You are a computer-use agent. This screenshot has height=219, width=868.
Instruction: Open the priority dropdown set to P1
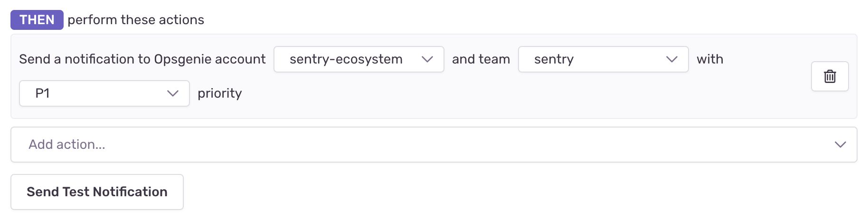pos(104,93)
